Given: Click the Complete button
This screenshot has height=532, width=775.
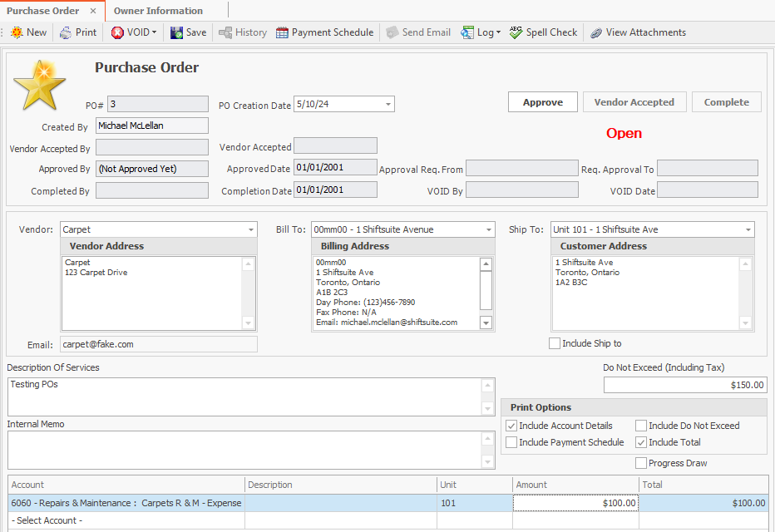Looking at the screenshot, I should (x=726, y=102).
